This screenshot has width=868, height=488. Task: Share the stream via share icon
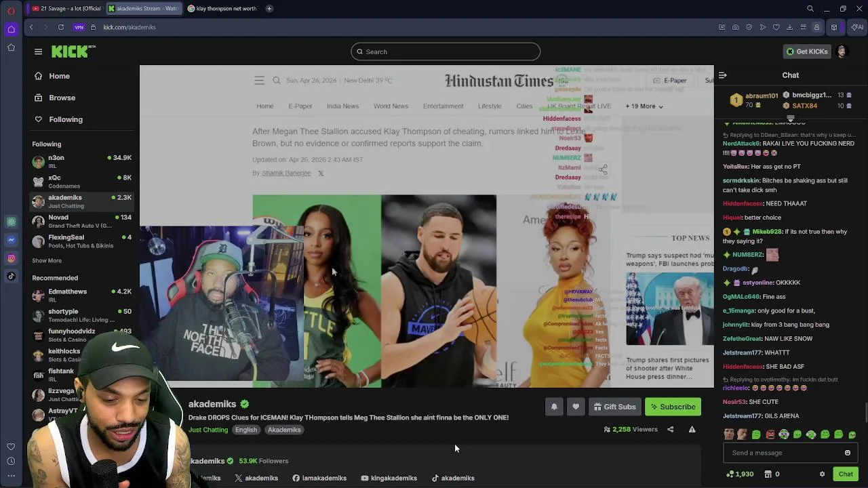(x=671, y=429)
